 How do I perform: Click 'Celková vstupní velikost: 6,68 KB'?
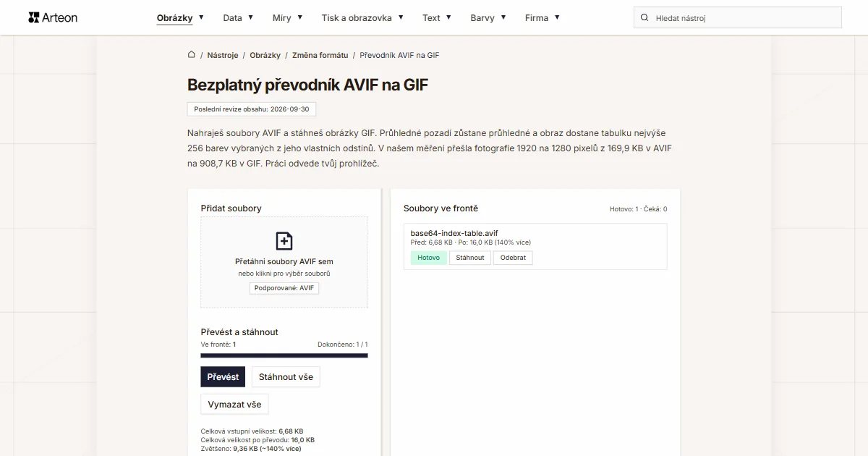pyautogui.click(x=252, y=431)
